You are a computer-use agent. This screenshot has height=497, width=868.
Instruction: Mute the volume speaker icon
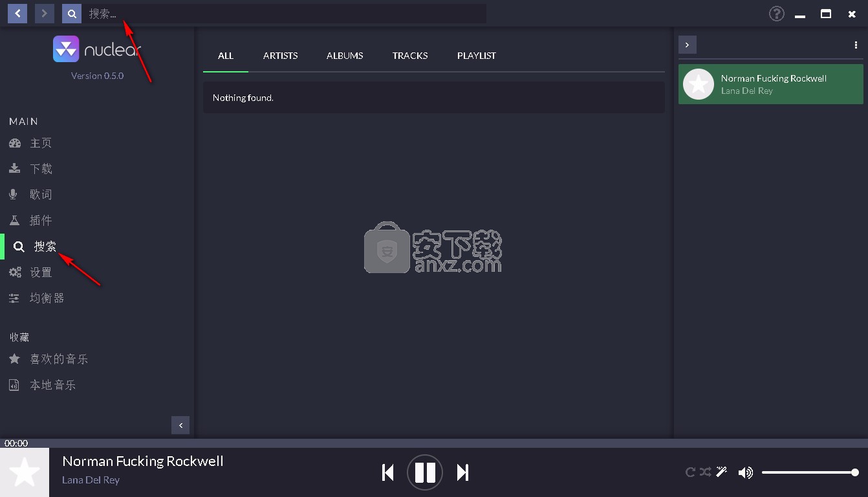746,473
